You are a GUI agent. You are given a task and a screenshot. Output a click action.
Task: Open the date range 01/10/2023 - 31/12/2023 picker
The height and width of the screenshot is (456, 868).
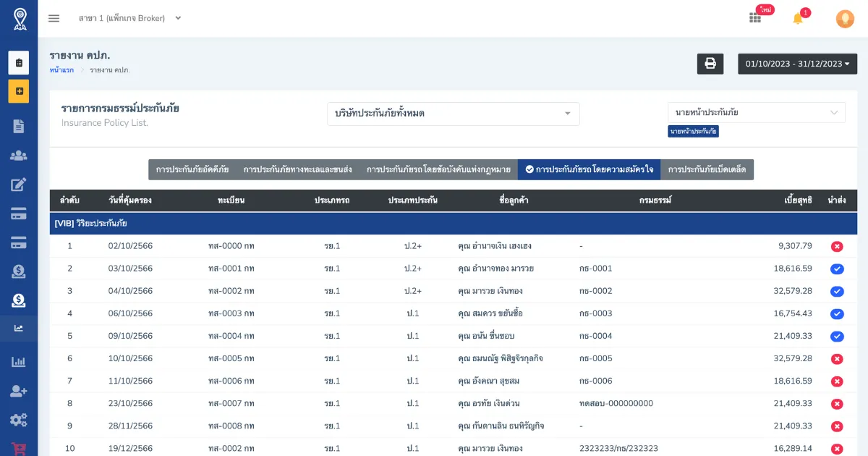[x=797, y=64]
